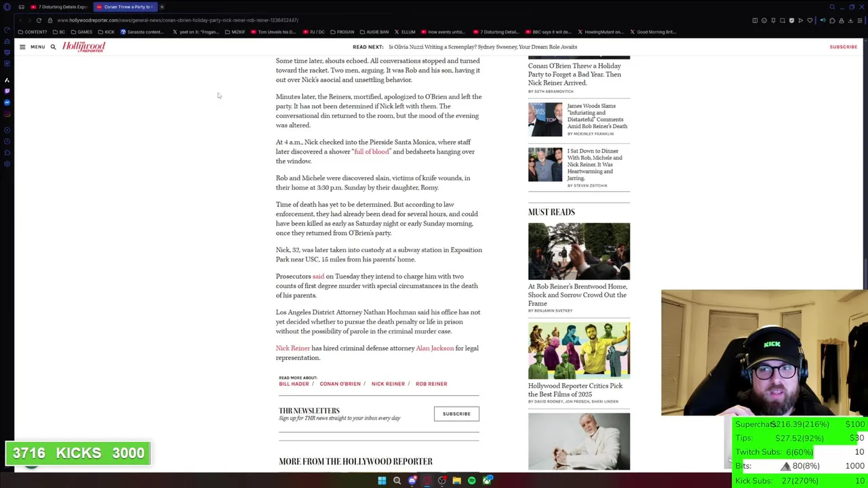Open the browser tab search magnifier
This screenshot has height=488, width=868.
(832, 7)
